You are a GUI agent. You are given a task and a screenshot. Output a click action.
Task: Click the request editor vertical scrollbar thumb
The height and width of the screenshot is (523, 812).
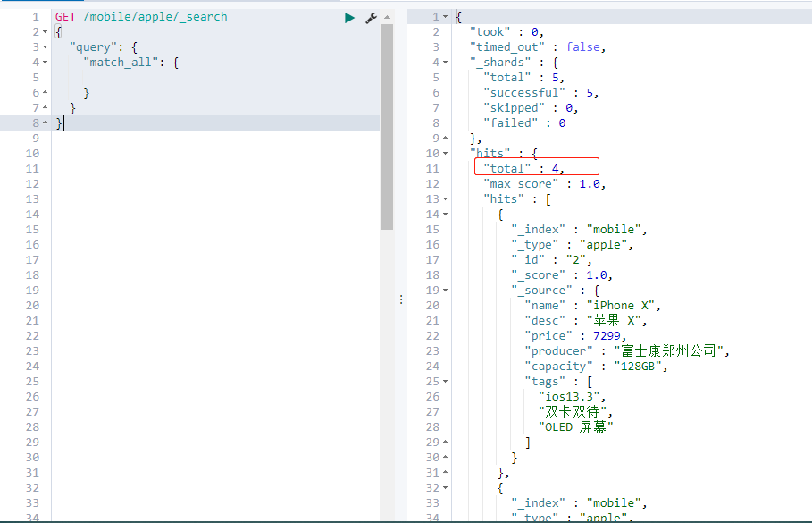coord(387,127)
